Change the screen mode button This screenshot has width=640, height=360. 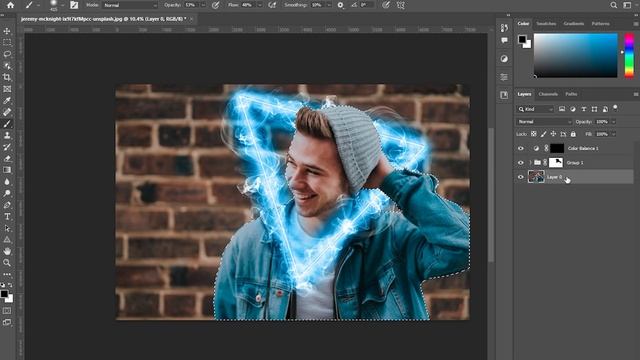(x=7, y=322)
